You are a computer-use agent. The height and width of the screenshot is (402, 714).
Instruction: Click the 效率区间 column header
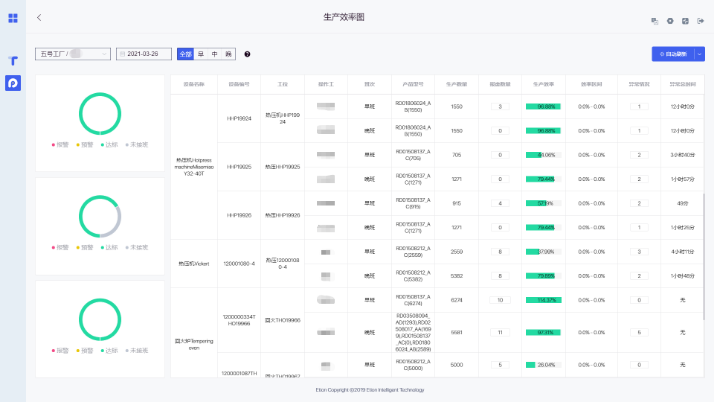(x=591, y=84)
